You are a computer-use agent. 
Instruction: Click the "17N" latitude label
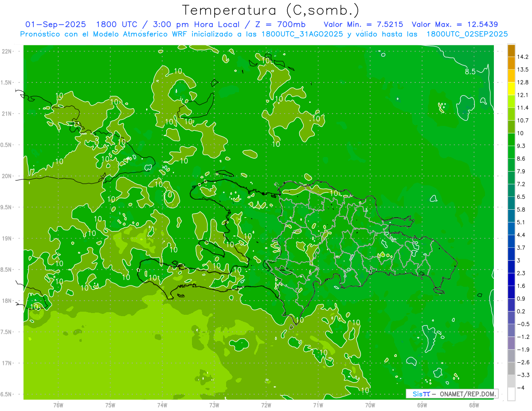coord(6,363)
